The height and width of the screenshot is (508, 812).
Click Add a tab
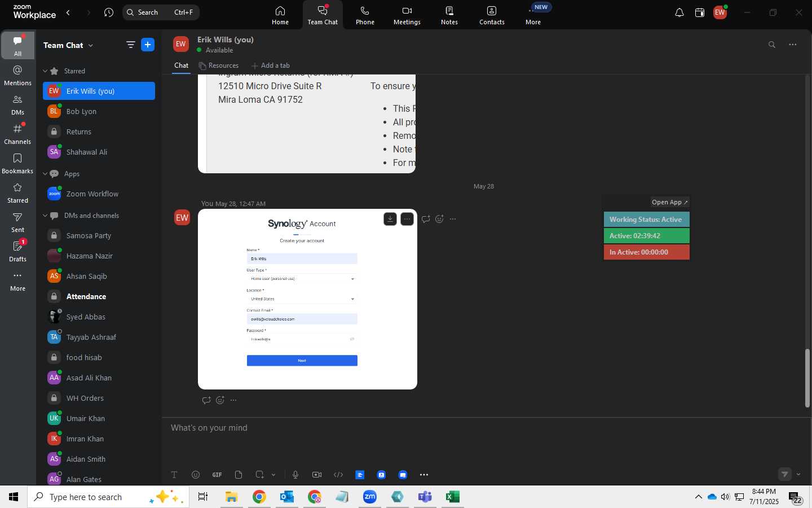coord(271,65)
